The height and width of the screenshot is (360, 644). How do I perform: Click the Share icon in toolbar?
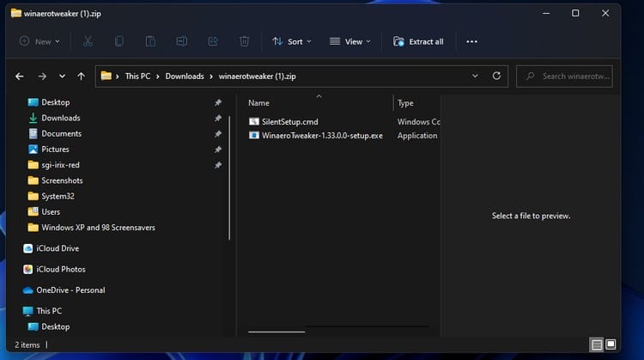coord(213,41)
